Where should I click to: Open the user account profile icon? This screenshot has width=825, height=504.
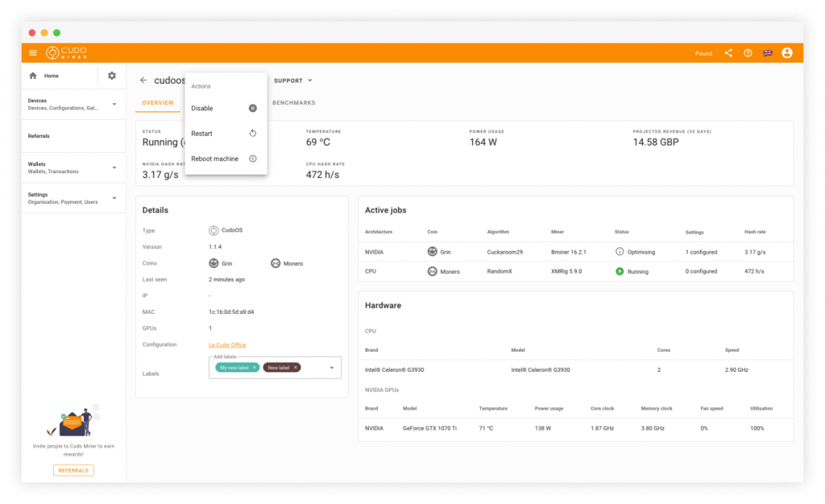click(786, 52)
